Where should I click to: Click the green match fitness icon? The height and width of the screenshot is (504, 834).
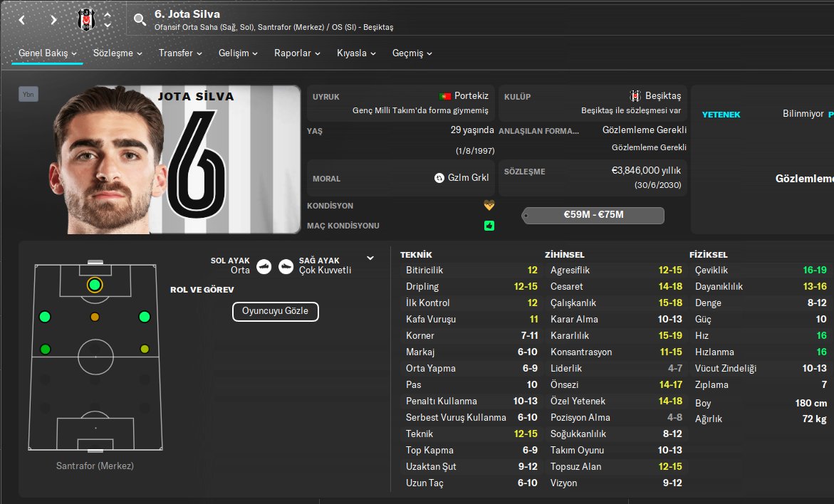pyautogui.click(x=489, y=226)
